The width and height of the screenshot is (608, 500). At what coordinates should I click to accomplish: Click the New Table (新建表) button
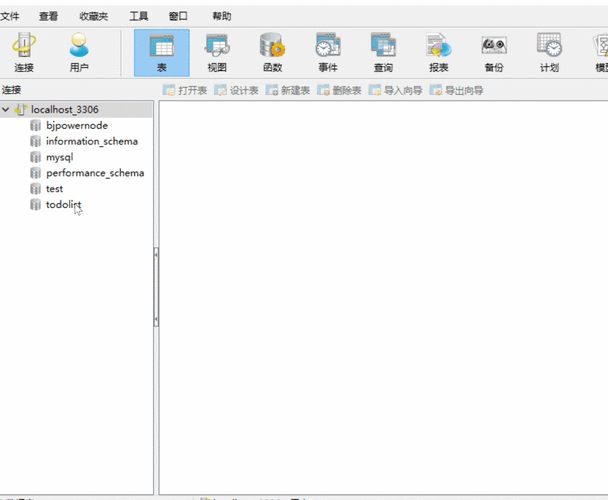pos(288,90)
